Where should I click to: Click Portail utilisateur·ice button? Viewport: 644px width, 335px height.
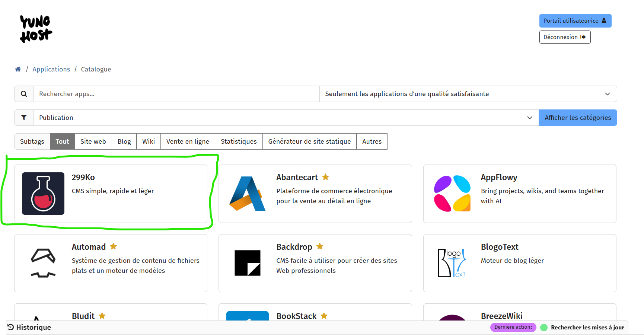coord(575,21)
